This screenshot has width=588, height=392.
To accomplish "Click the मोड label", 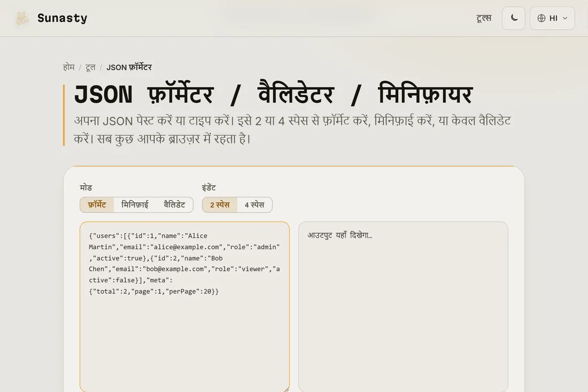I will [x=86, y=188].
